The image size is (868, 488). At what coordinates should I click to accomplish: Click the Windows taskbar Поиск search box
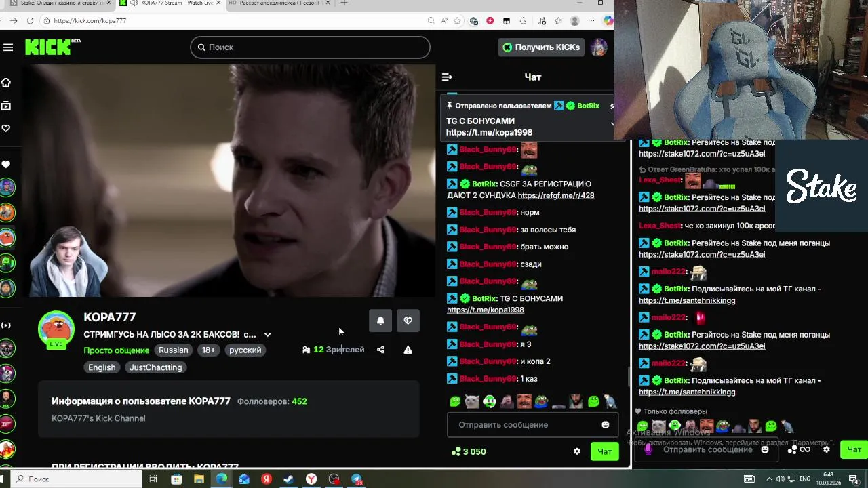(77, 479)
